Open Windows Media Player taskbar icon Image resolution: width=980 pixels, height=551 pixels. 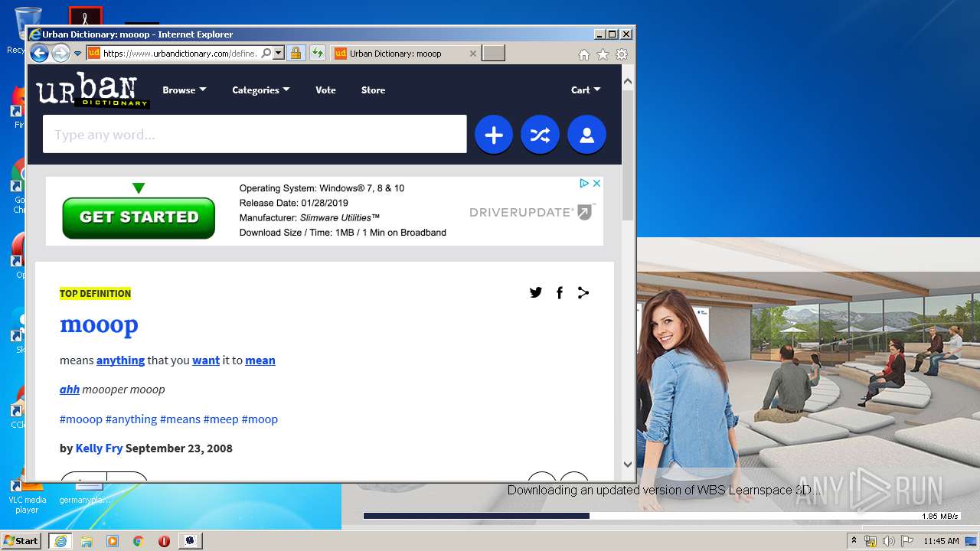pos(113,541)
